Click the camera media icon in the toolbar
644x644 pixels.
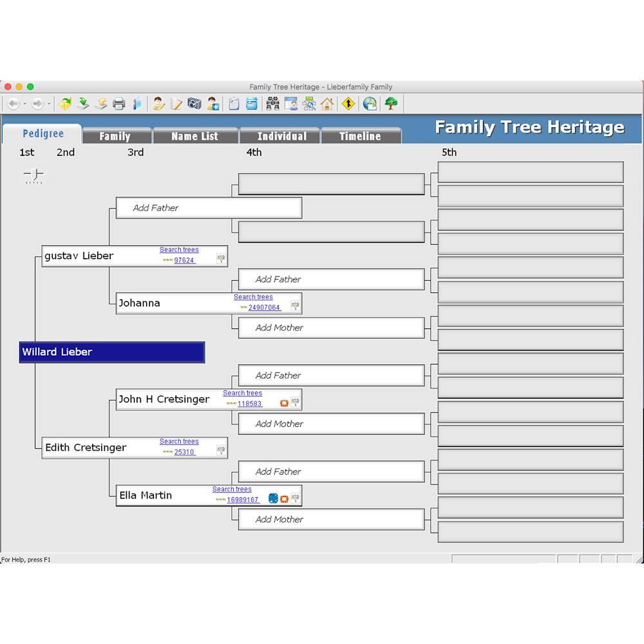194,104
